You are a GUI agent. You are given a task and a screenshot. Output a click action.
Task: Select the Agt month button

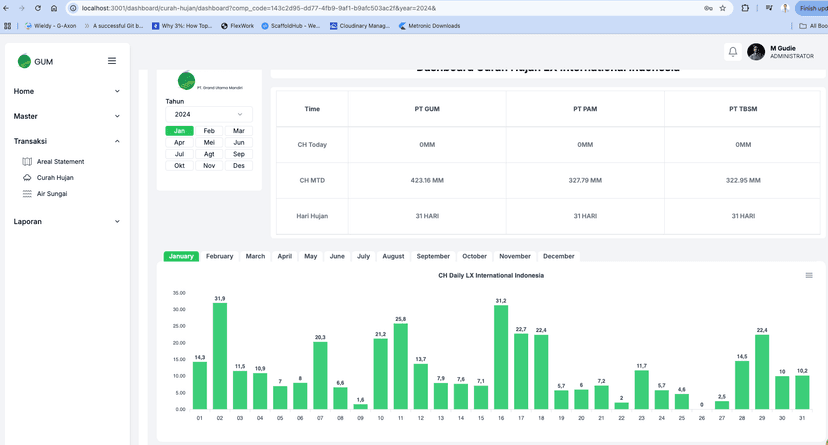[x=209, y=154]
